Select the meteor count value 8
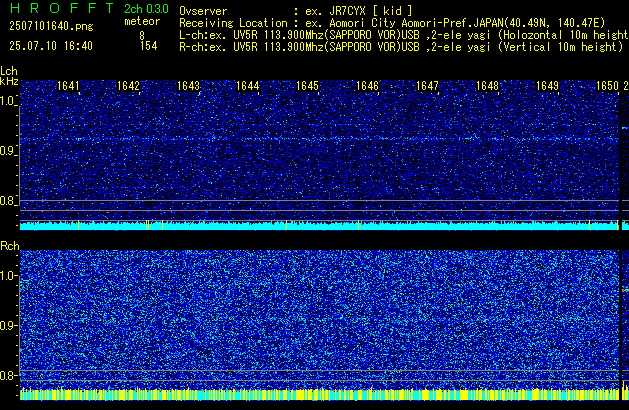This screenshot has width=629, height=410. [x=142, y=36]
